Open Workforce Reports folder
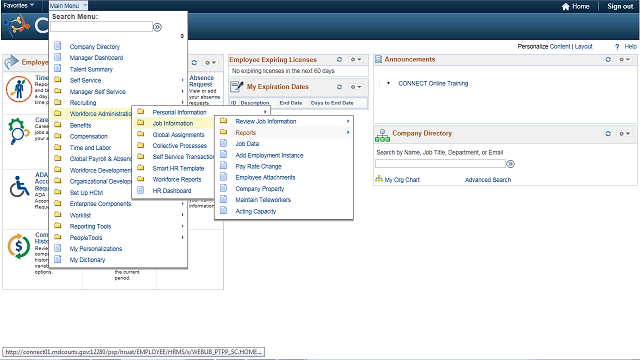Image resolution: width=640 pixels, height=360 pixels. 177,179
